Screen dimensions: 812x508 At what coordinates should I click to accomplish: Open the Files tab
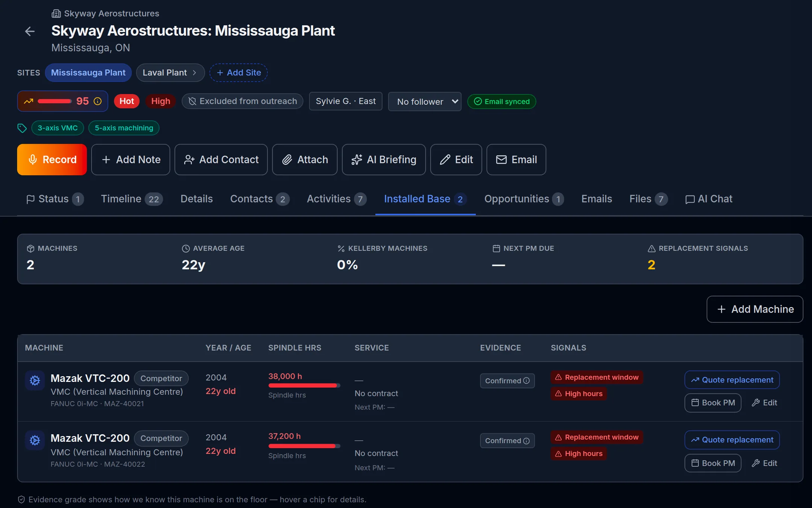coord(648,199)
